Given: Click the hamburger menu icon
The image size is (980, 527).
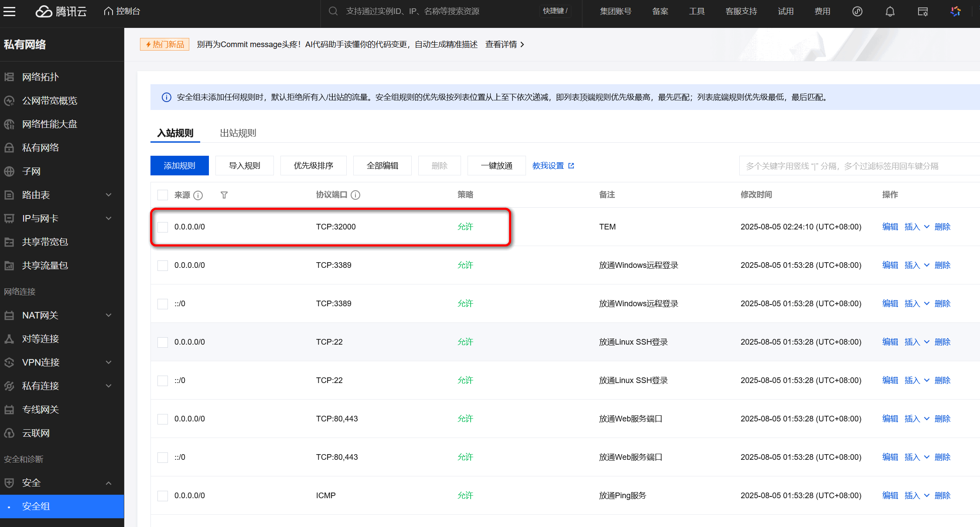Looking at the screenshot, I should (x=10, y=11).
